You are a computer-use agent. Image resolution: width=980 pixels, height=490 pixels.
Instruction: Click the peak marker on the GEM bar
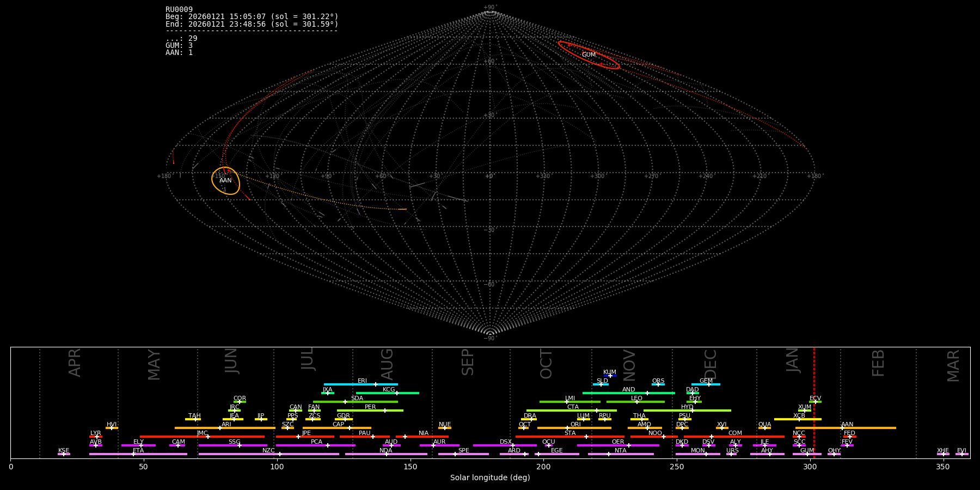click(x=708, y=384)
